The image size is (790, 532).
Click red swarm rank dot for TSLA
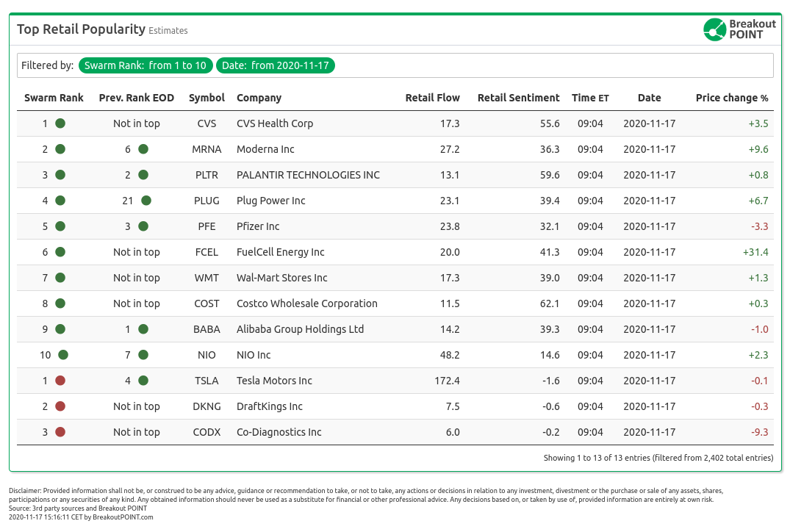(60, 381)
